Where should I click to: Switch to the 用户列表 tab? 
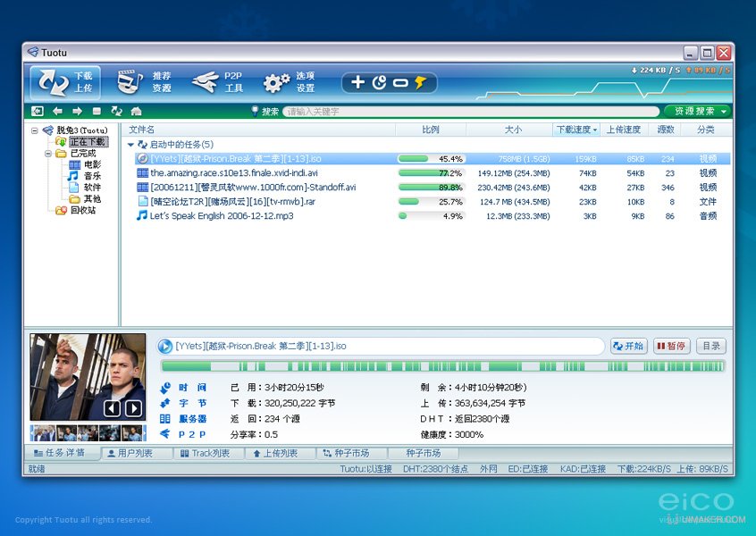coord(137,453)
